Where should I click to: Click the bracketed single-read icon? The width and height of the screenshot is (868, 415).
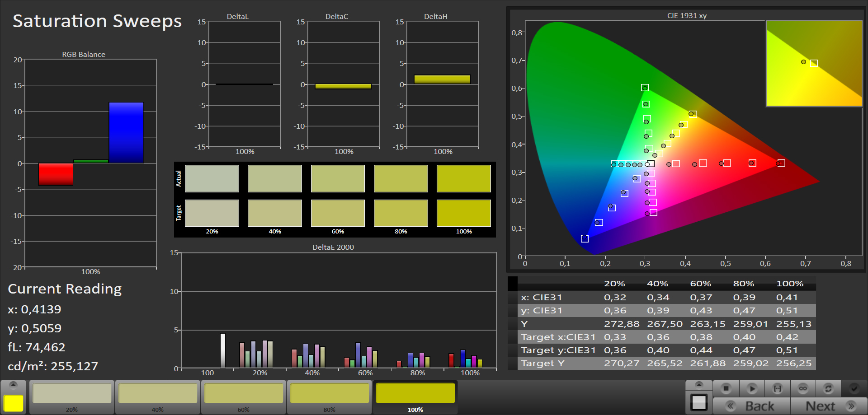778,388
